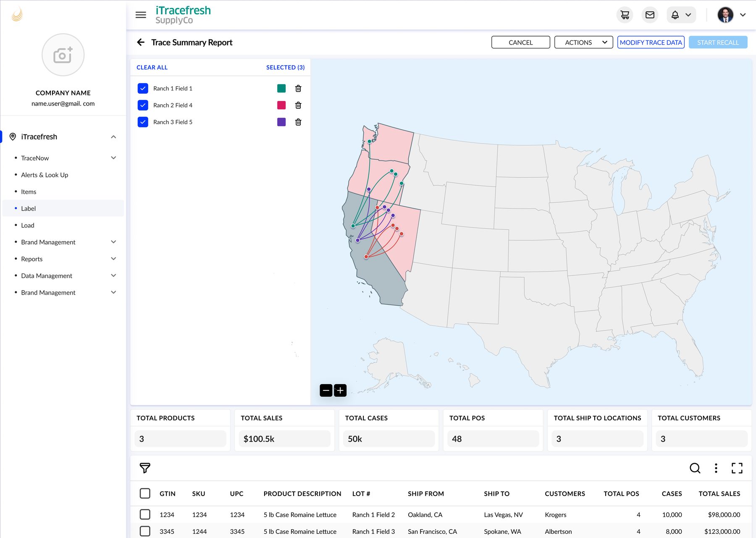Check the row checkbox for GTIN 1234
This screenshot has height=538, width=756.
145,514
